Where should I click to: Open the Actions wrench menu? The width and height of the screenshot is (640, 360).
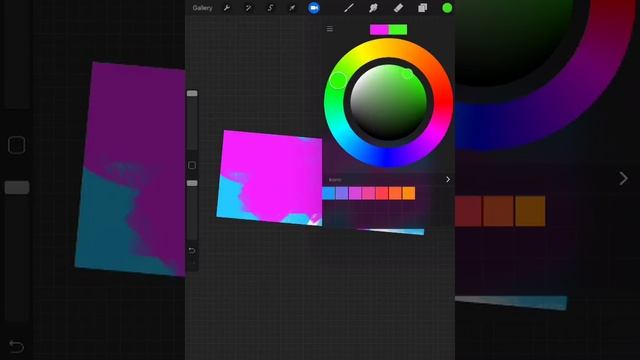227,8
